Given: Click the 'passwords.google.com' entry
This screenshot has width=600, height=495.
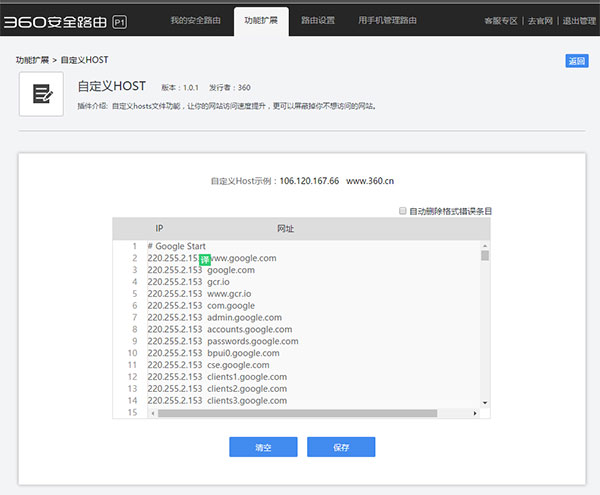Looking at the screenshot, I should click(253, 341).
